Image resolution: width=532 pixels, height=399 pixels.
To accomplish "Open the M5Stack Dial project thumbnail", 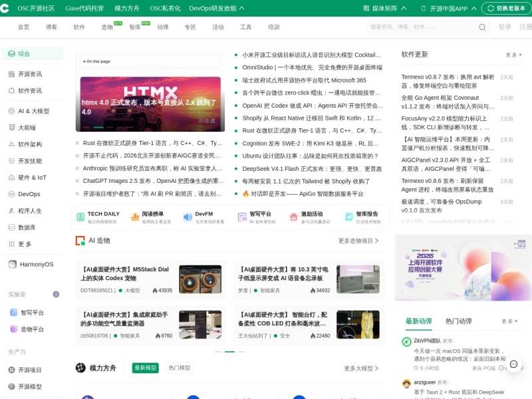I will pos(200,279).
